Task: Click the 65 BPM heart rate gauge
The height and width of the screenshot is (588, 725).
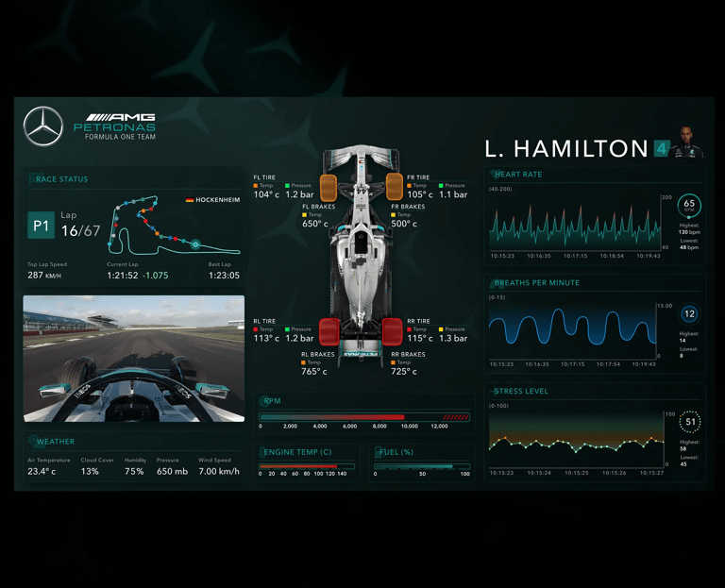Action: pyautogui.click(x=689, y=205)
